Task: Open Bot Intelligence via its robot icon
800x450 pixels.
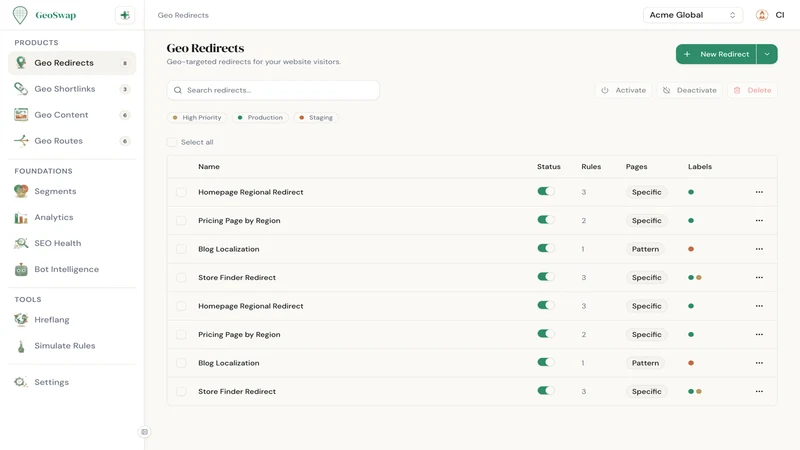Action: click(x=21, y=269)
